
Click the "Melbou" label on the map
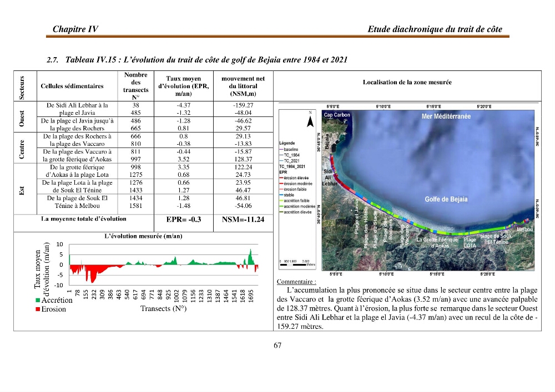click(524, 230)
